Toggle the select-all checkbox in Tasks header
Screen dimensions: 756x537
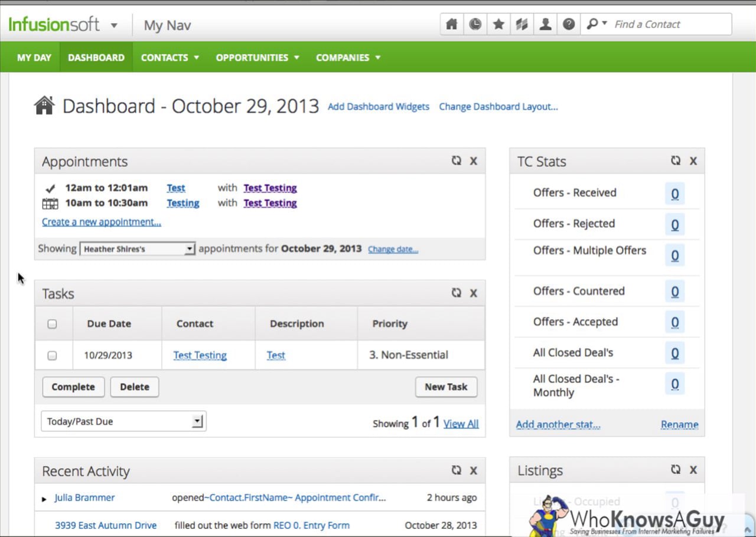click(x=53, y=323)
